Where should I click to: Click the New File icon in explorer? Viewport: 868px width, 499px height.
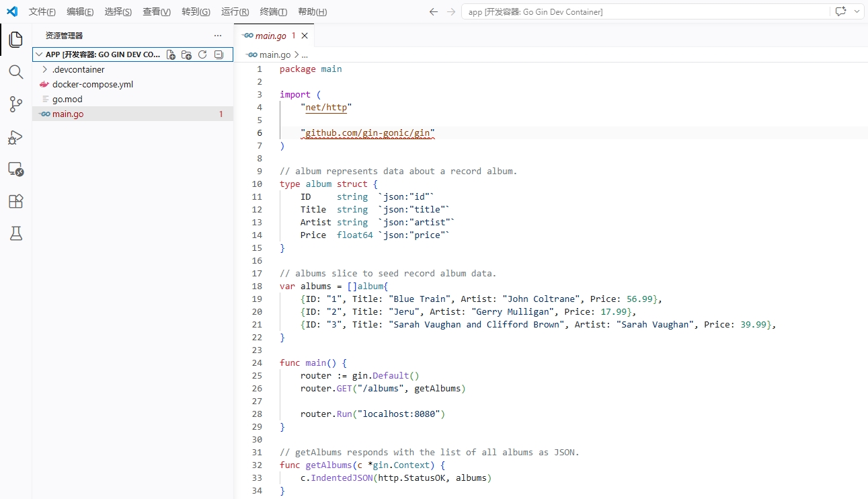tap(171, 54)
